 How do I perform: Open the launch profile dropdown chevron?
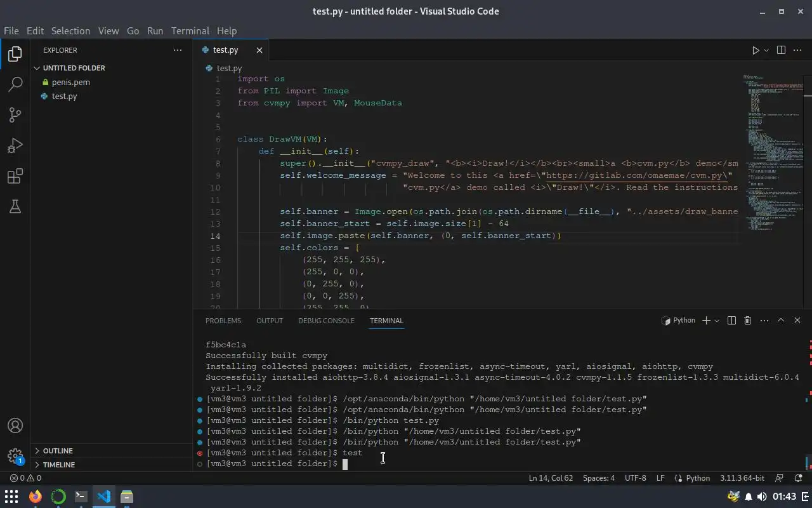(717, 321)
